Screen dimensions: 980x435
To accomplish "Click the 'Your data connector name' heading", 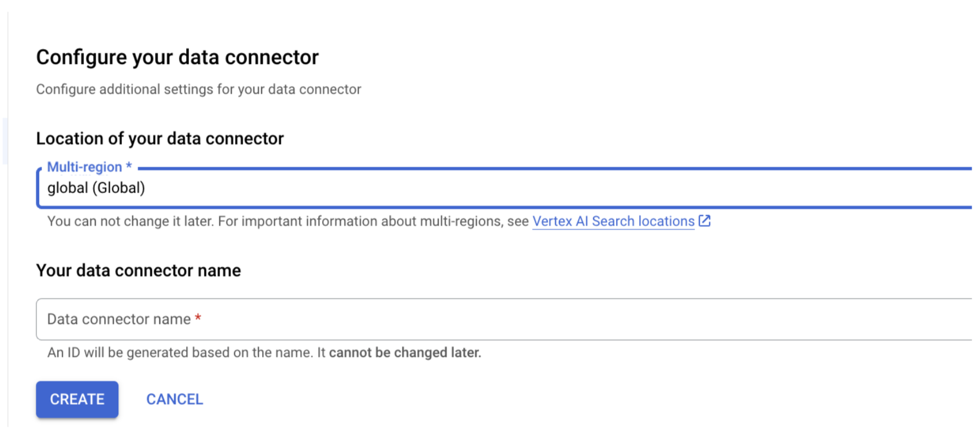I will coord(138,270).
